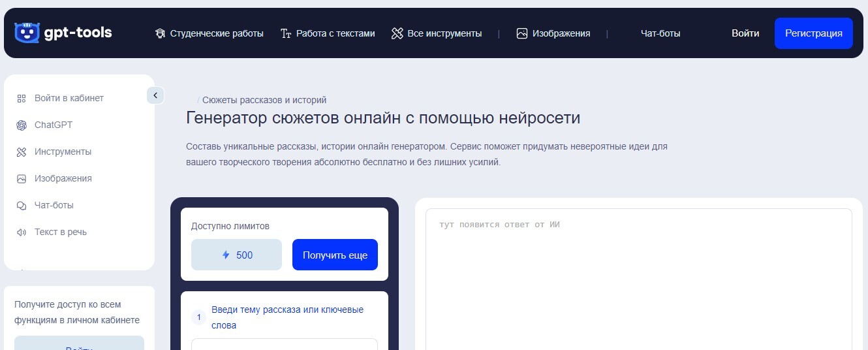Click the step 1 number badge

(x=199, y=317)
